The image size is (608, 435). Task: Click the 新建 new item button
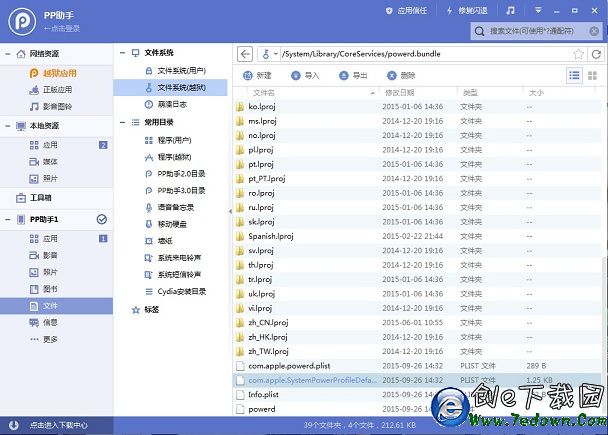257,76
